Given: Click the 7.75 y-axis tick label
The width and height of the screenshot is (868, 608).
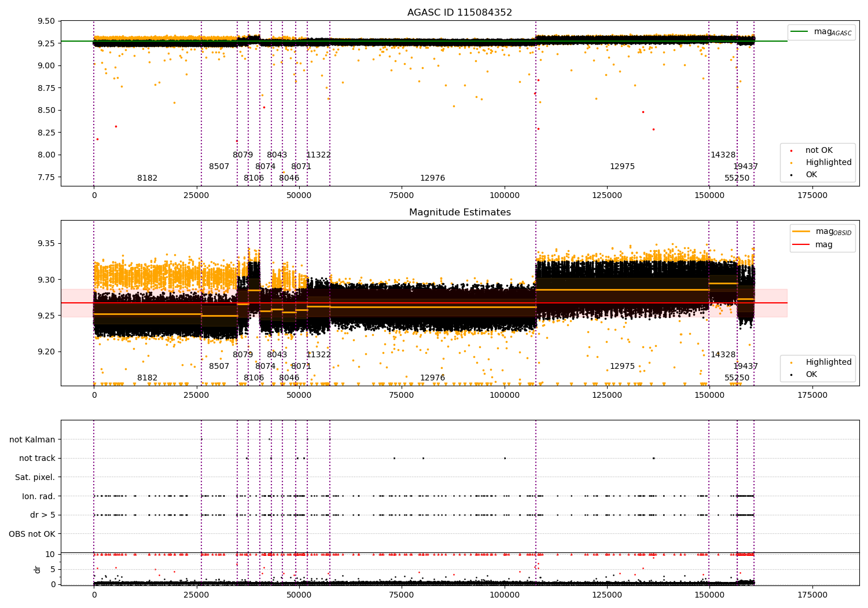Looking at the screenshot, I should point(46,177).
